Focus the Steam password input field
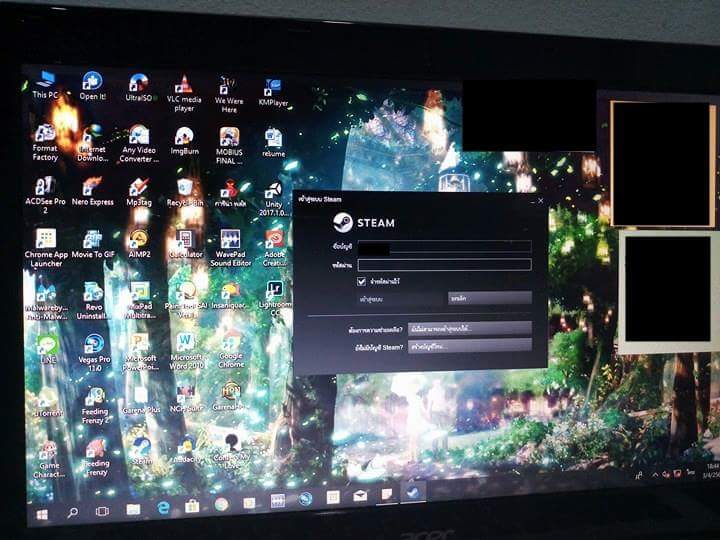This screenshot has height=540, width=720. pos(444,264)
